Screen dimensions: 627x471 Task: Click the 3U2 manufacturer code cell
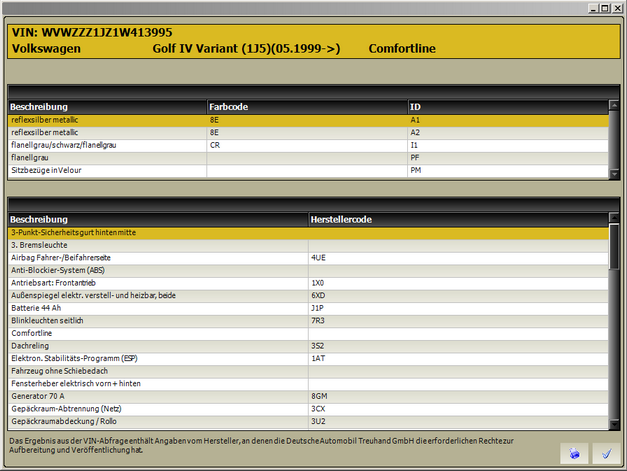pyautogui.click(x=458, y=422)
